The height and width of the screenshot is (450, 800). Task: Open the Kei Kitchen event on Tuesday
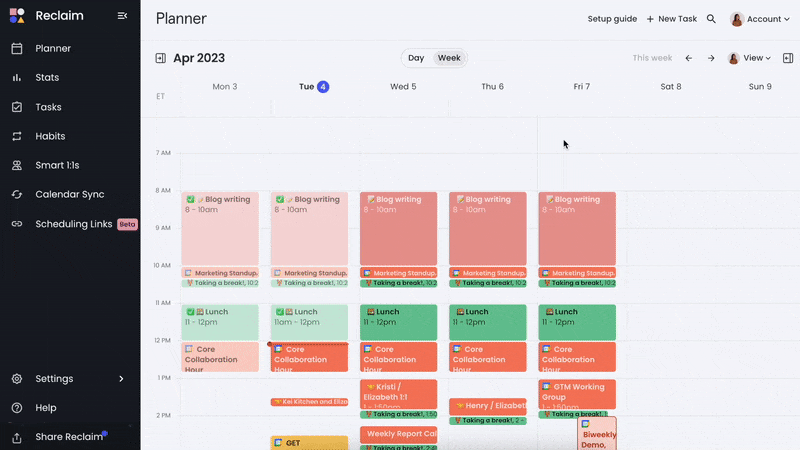tap(309, 402)
